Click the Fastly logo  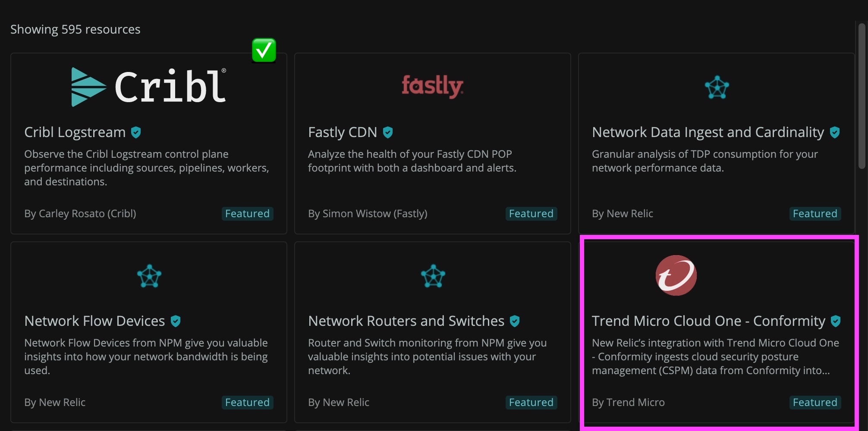(432, 86)
